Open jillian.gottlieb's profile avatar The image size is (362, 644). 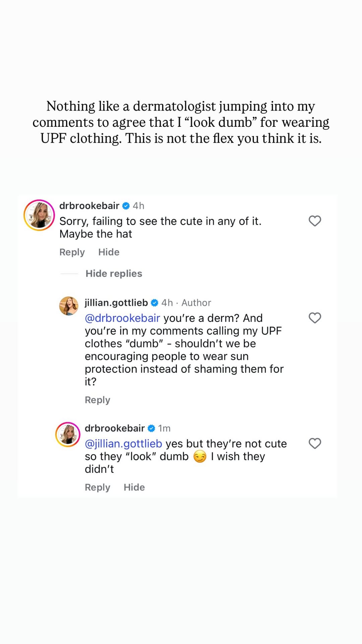[69, 306]
